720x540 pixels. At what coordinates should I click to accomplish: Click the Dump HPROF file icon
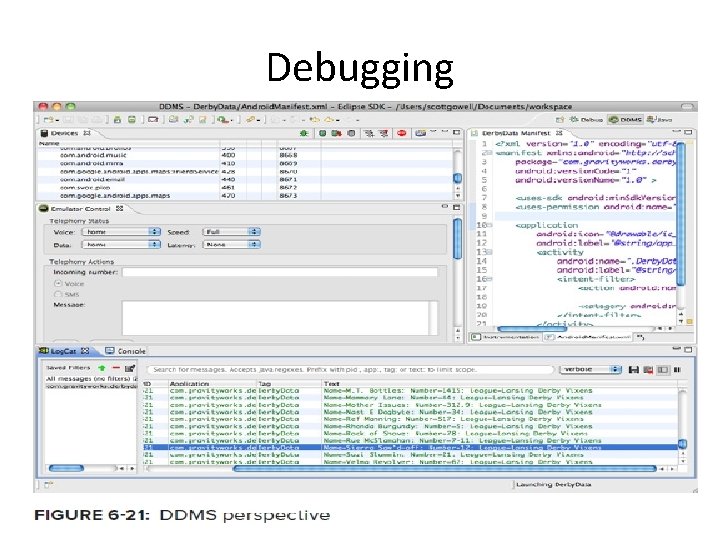click(x=337, y=133)
